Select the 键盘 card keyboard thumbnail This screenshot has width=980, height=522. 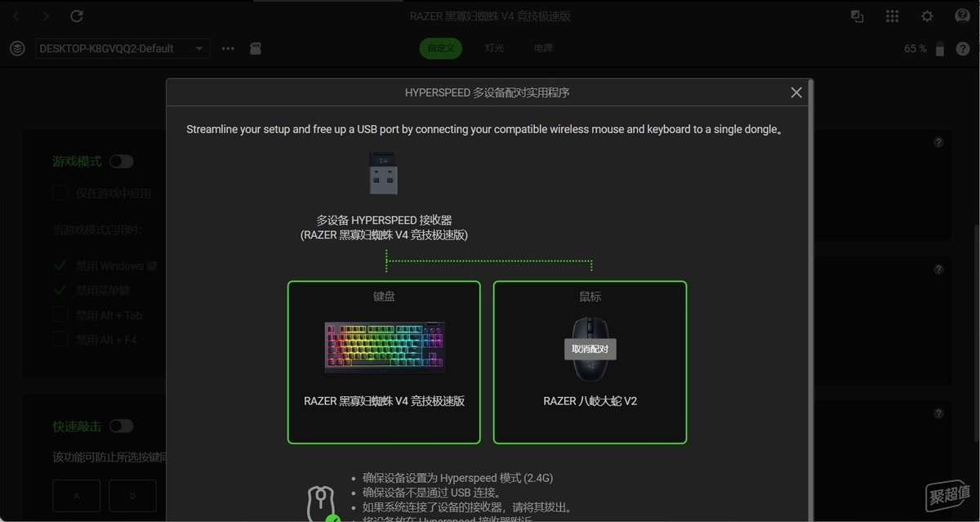click(385, 347)
